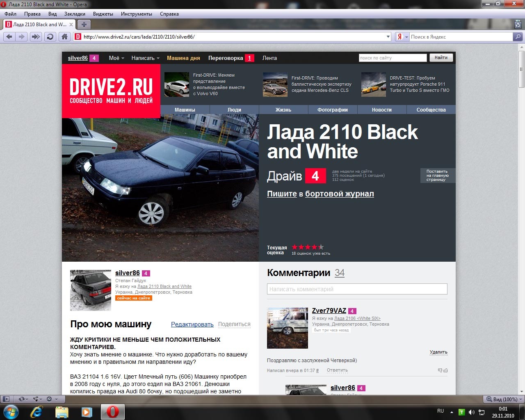Open the Windows Start button
Image resolution: width=525 pixels, height=420 pixels.
(x=11, y=411)
